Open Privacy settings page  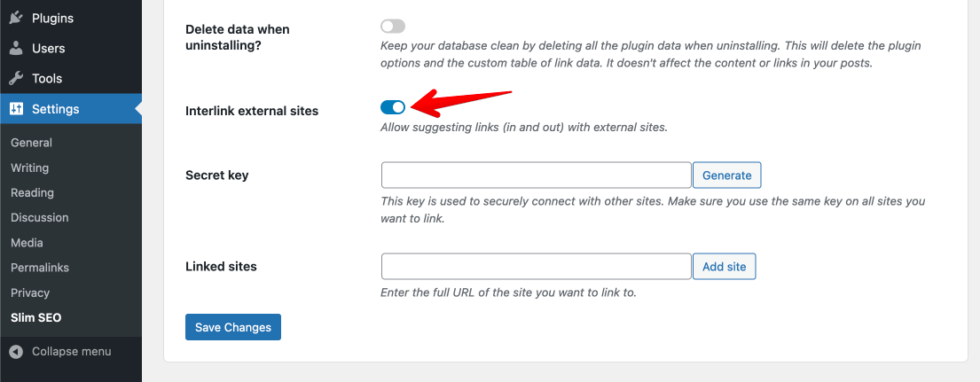tap(30, 292)
